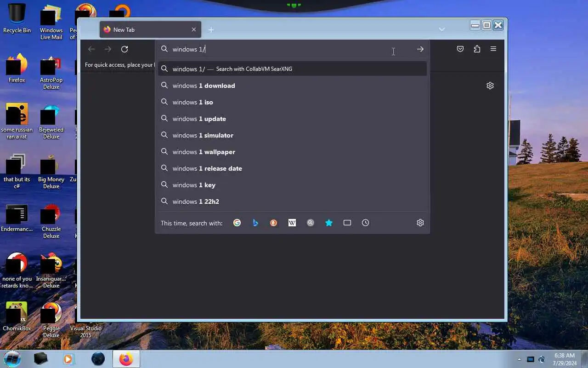This screenshot has height=368, width=588.
Task: Open the Big Money Deluxe desktop shortcut
Action: pos(51,171)
